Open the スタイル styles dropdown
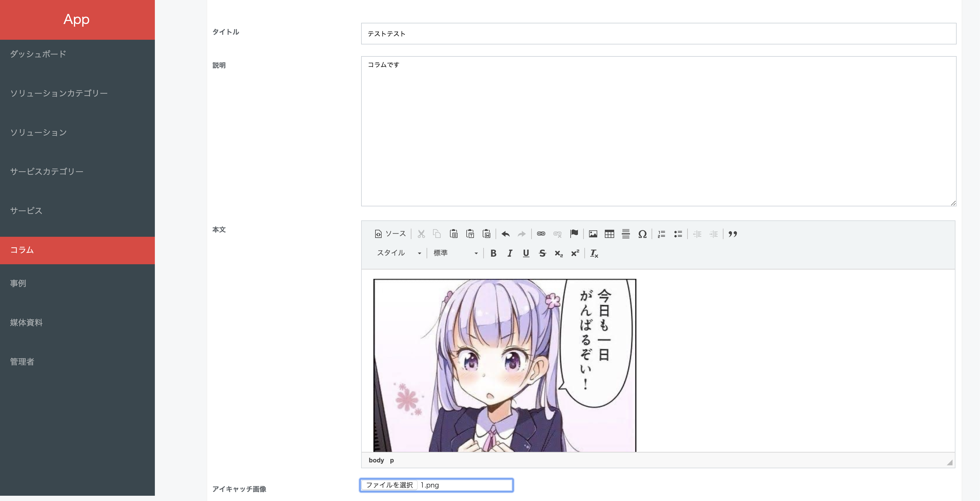Image resolution: width=980 pixels, height=501 pixels. (x=399, y=253)
